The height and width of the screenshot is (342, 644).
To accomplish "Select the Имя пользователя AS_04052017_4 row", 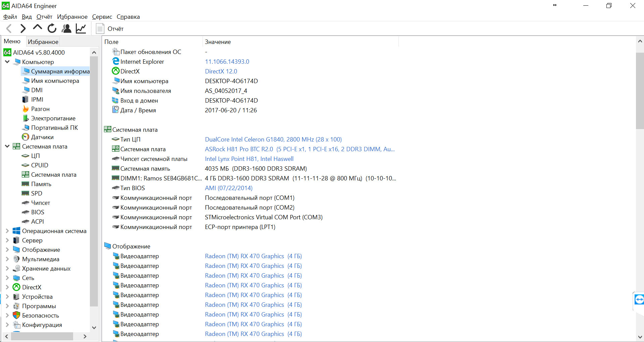I will pyautogui.click(x=250, y=91).
